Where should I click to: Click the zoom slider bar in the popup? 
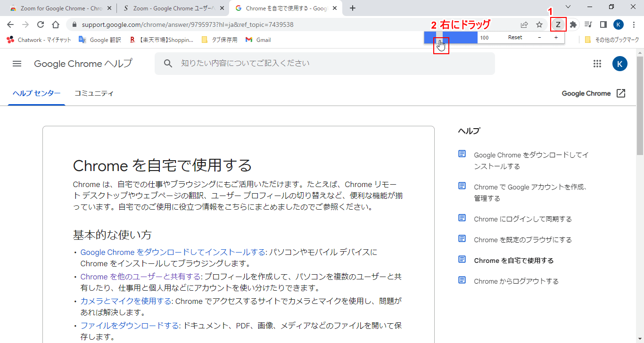(451, 37)
